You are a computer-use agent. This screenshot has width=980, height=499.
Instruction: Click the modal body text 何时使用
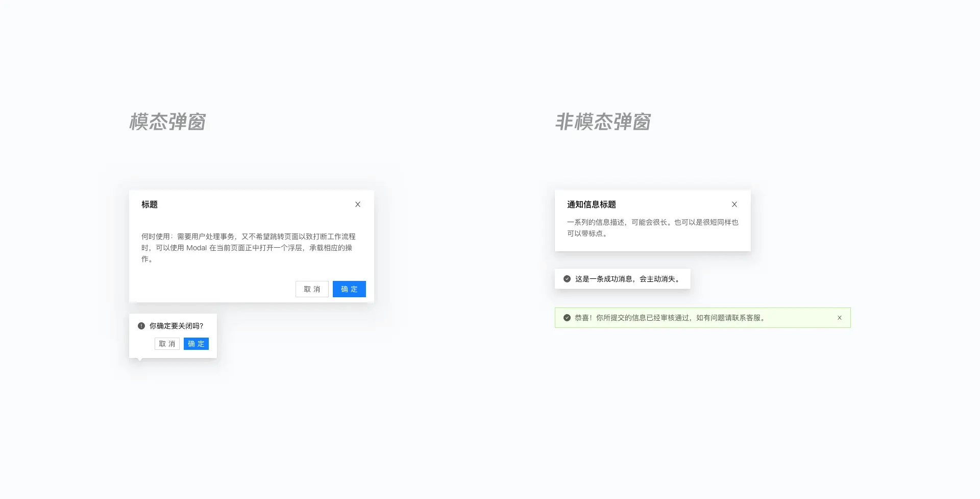coord(249,248)
